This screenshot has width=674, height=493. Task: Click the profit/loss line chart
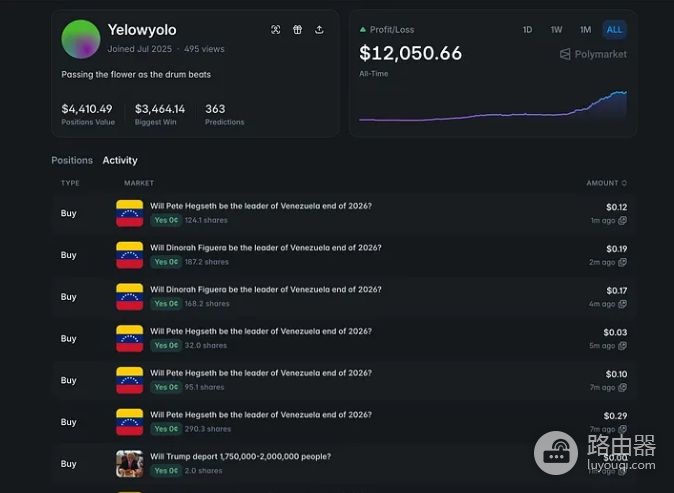(493, 106)
